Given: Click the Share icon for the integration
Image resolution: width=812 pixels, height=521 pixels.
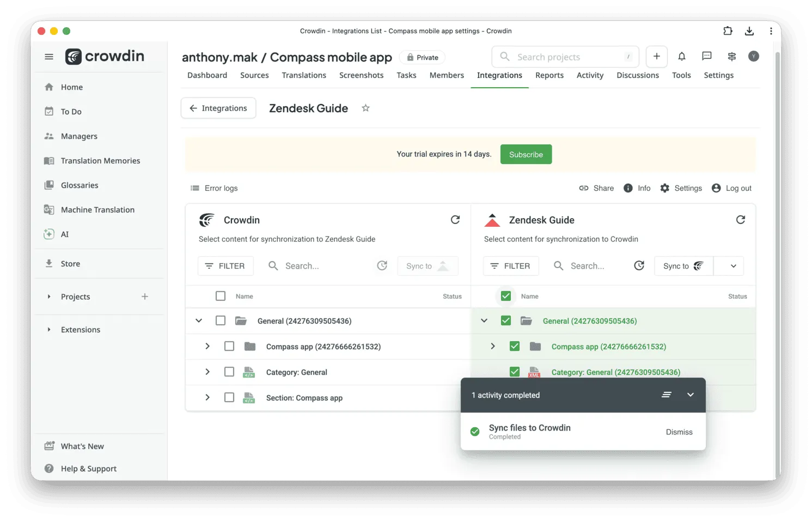Looking at the screenshot, I should (x=583, y=188).
